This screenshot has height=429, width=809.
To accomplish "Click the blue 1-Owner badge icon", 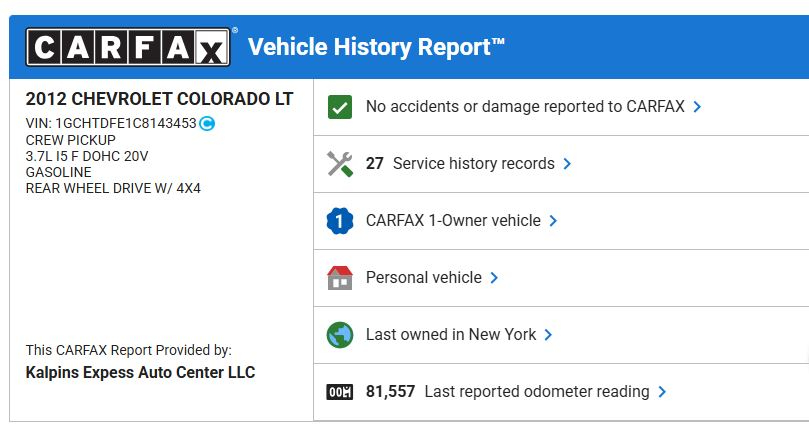I will [x=340, y=221].
